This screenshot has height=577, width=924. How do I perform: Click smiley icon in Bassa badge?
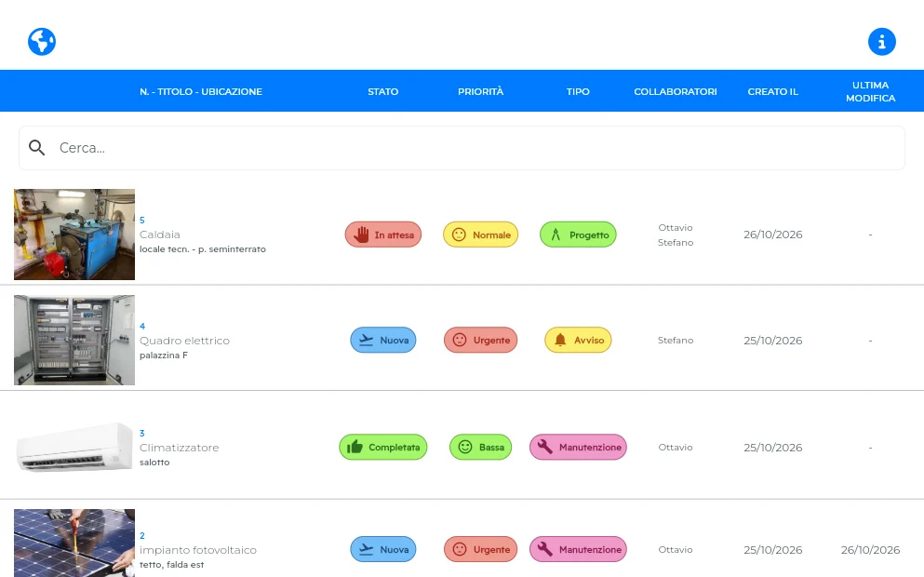pyautogui.click(x=465, y=447)
